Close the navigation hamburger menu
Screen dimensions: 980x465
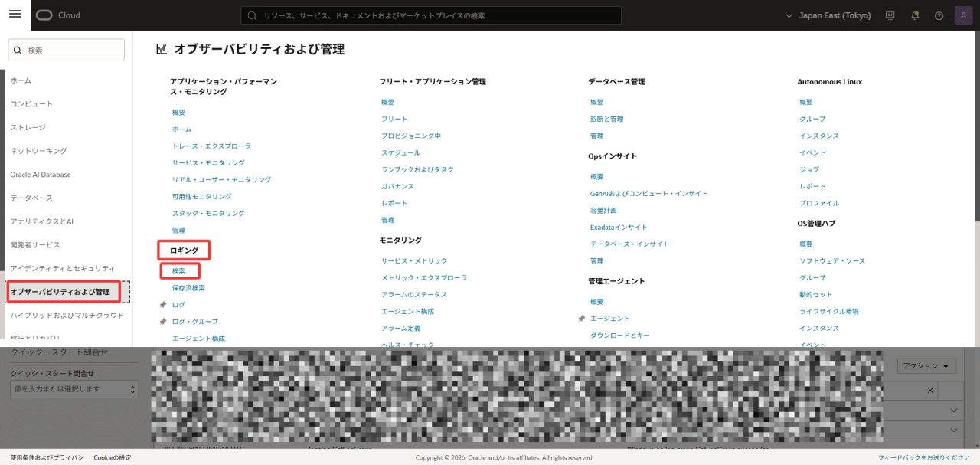click(x=15, y=15)
